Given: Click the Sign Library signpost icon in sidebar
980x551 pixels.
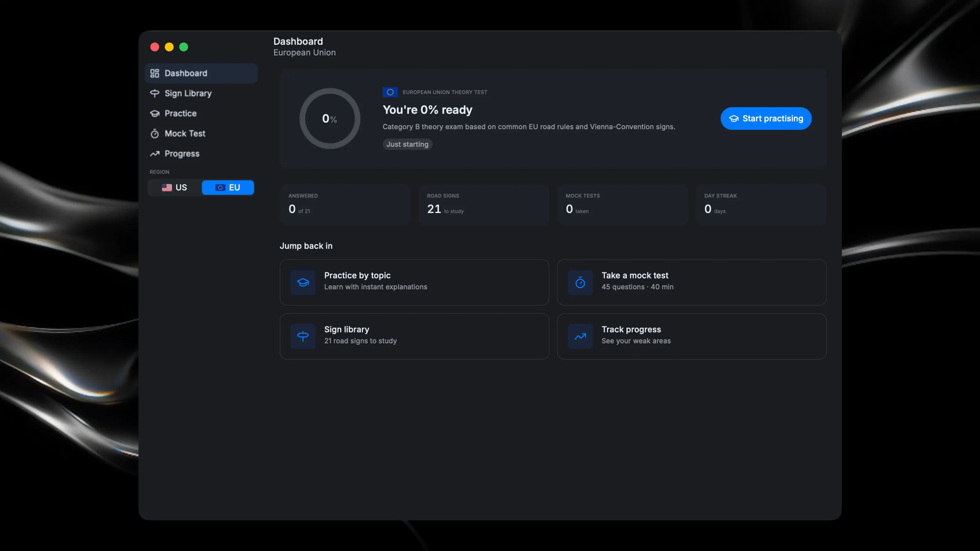Looking at the screenshot, I should tap(154, 93).
